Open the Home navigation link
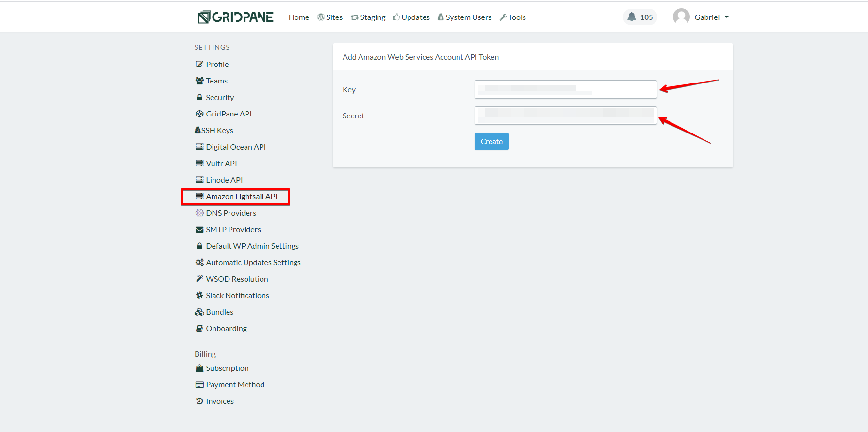This screenshot has height=432, width=868. [x=299, y=17]
